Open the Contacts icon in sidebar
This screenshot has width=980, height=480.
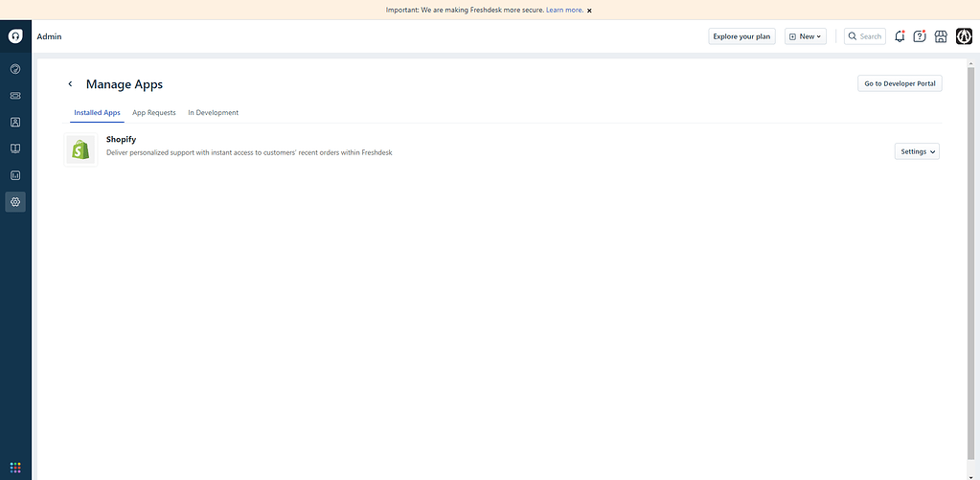tap(15, 123)
